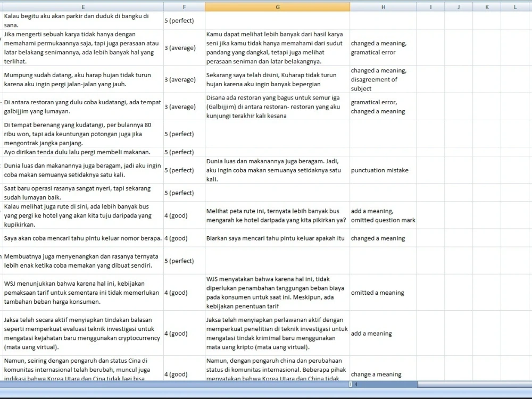The image size is (532, 399).
Task: Click cell 'Saat baru operasi rasanya'
Action: pyautogui.click(x=83, y=193)
